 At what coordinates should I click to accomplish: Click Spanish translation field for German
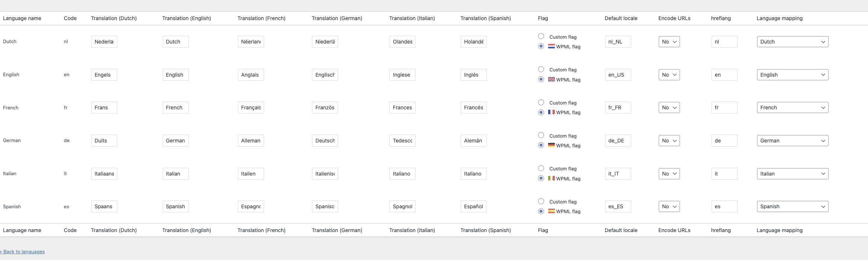click(x=473, y=141)
